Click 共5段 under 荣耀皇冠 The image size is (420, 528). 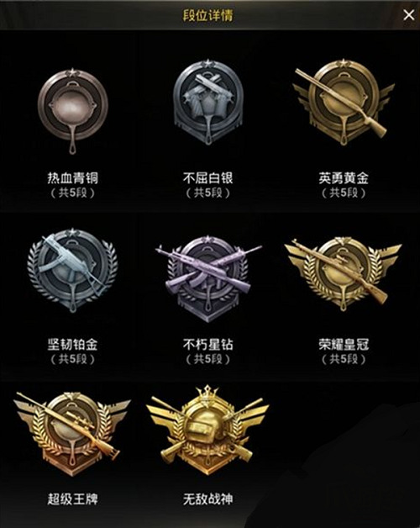344,360
